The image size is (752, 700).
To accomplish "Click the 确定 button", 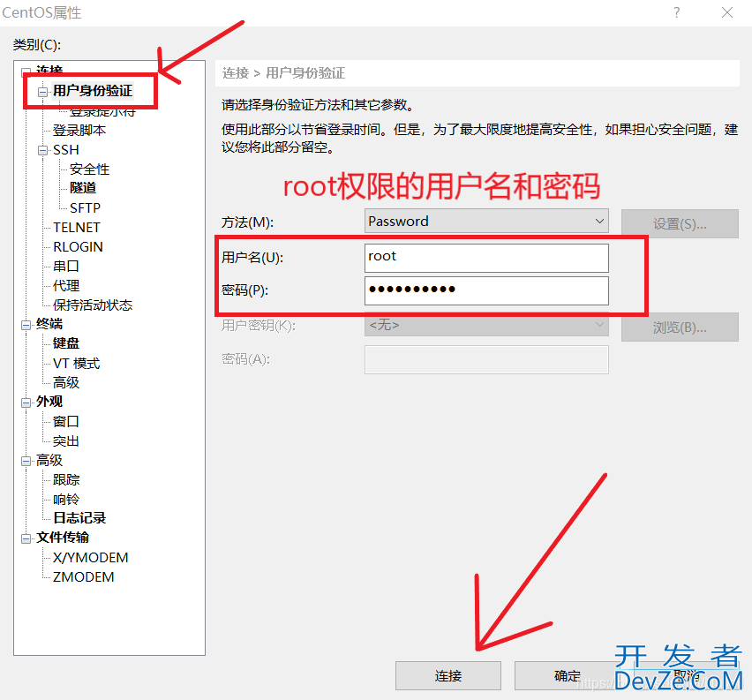I will point(568,676).
